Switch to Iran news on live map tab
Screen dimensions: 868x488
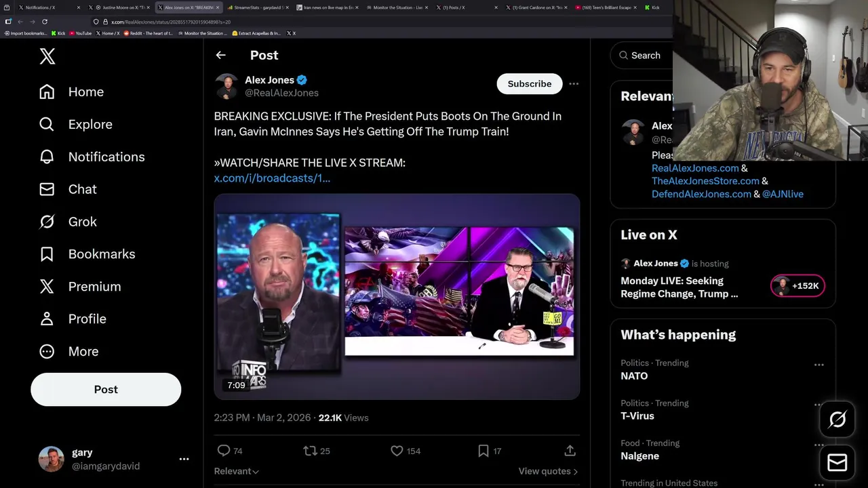(327, 7)
